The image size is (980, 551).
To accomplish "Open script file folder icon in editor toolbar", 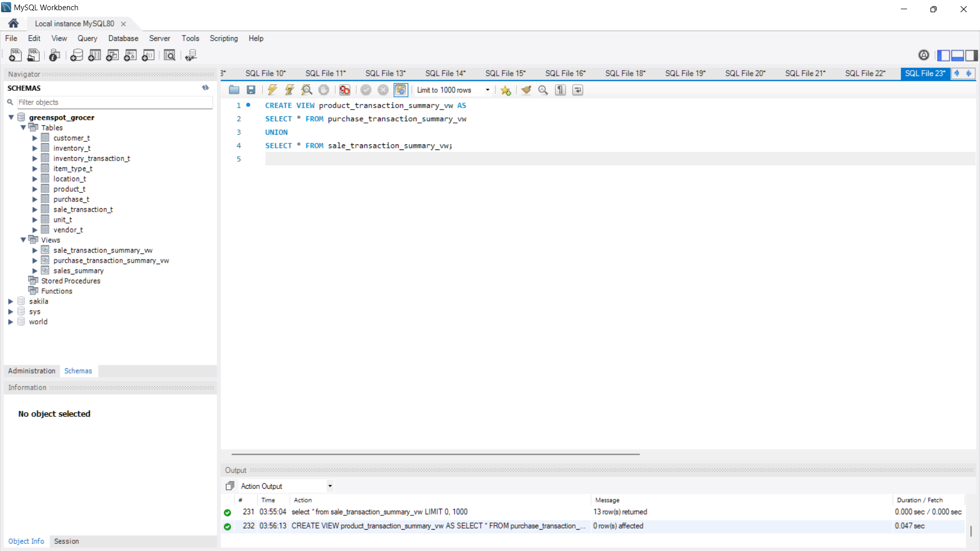I will click(234, 90).
